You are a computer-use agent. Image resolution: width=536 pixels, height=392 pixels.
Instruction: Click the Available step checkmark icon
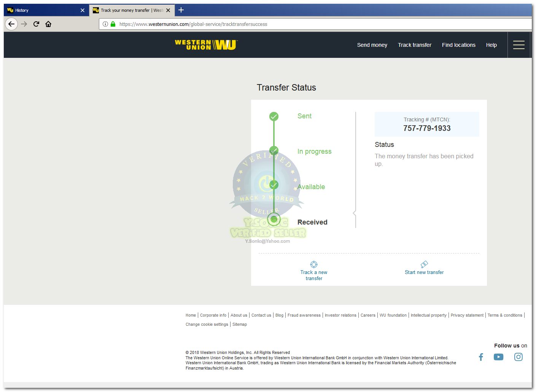[274, 185]
